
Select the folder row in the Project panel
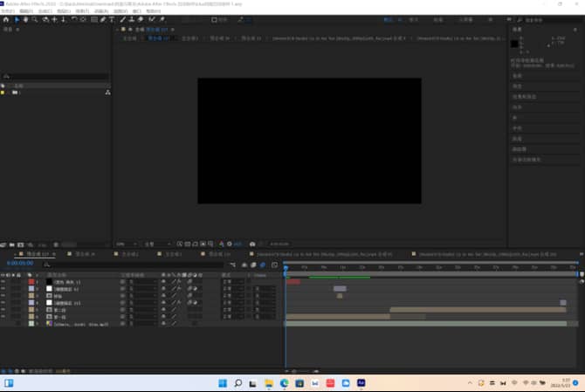(55, 93)
